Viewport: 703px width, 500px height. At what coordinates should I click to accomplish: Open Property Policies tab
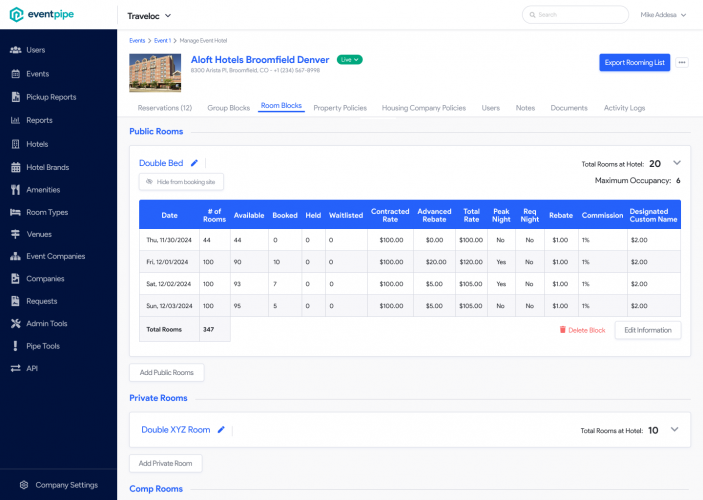click(x=340, y=108)
